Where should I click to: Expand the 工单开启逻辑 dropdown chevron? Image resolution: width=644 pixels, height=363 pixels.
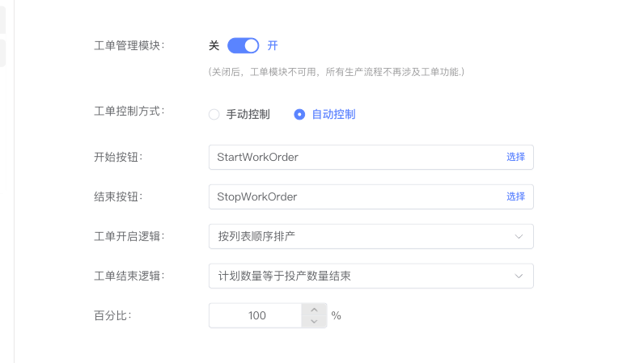click(519, 236)
